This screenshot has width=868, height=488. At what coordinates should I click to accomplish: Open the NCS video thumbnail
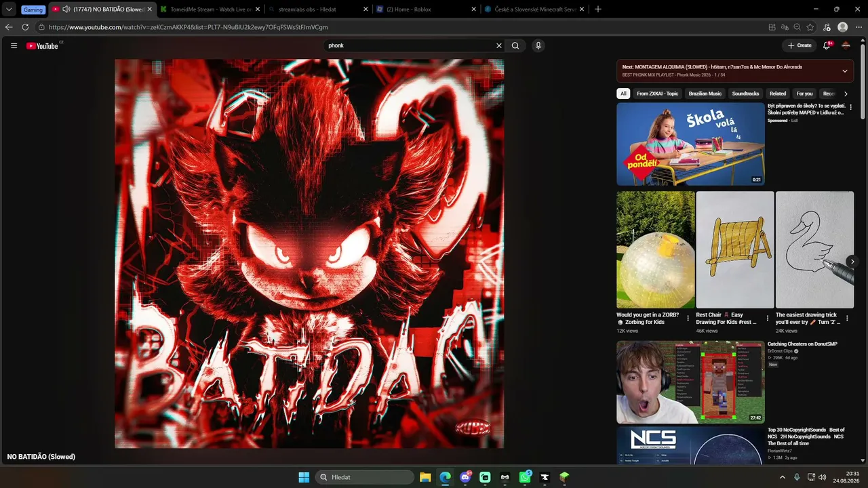[690, 445]
